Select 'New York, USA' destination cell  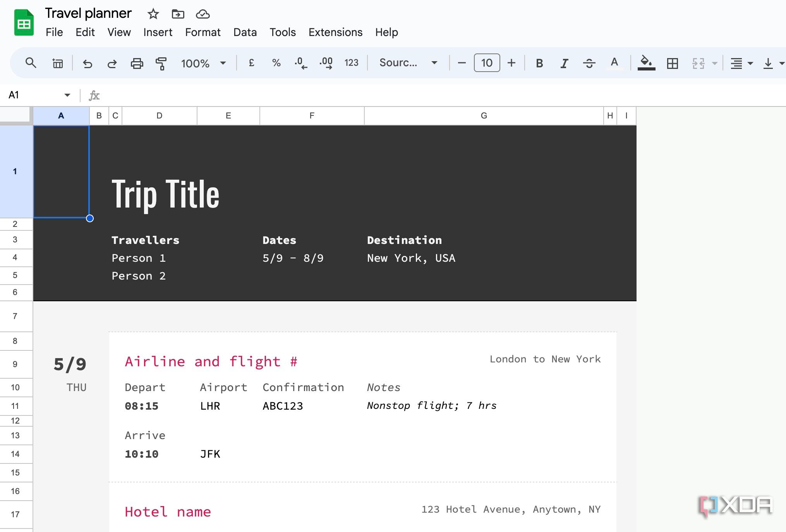(411, 258)
